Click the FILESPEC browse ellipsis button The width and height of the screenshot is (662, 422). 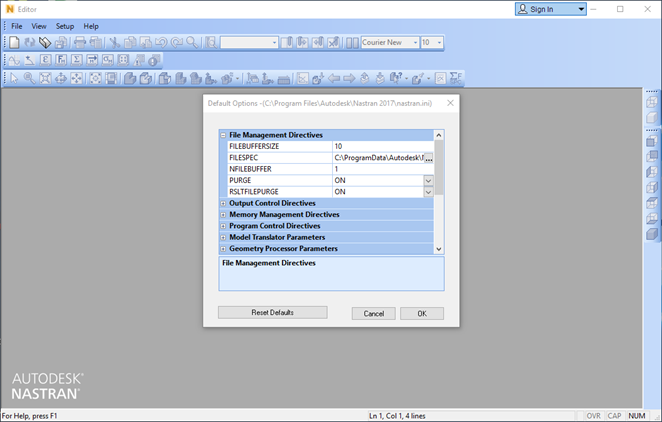429,158
